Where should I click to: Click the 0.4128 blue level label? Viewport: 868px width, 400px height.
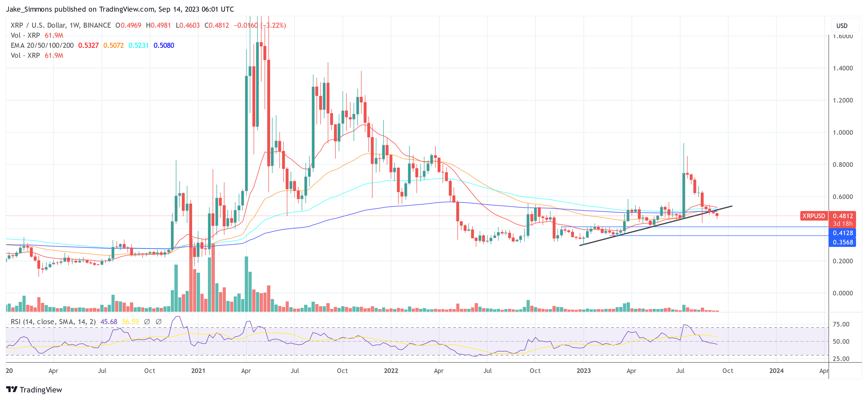[842, 233]
